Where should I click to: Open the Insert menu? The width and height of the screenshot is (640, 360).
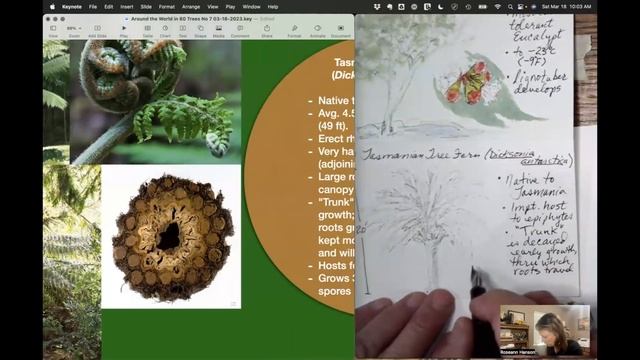point(127,7)
